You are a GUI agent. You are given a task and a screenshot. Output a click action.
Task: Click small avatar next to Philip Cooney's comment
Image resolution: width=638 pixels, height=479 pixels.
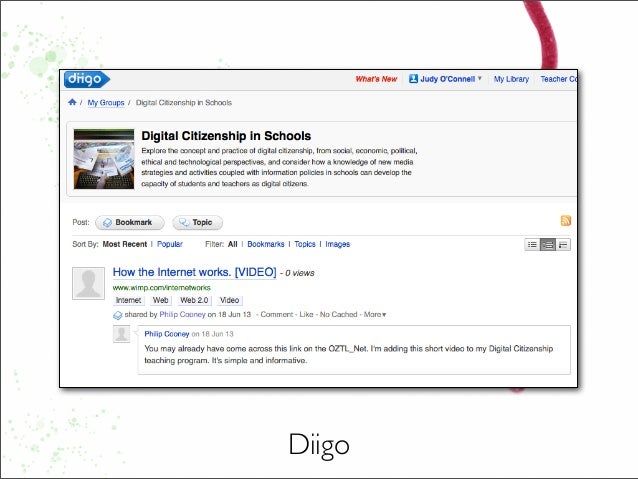pos(121,334)
